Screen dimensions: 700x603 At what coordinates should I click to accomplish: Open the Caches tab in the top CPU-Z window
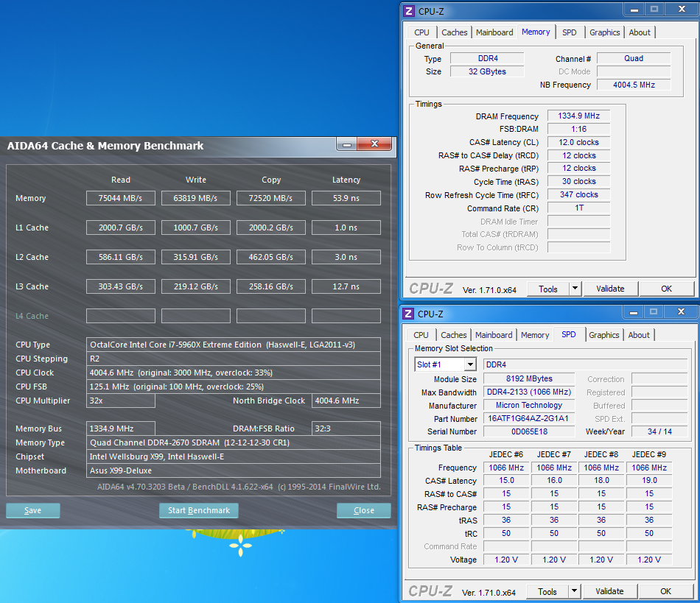tap(454, 32)
